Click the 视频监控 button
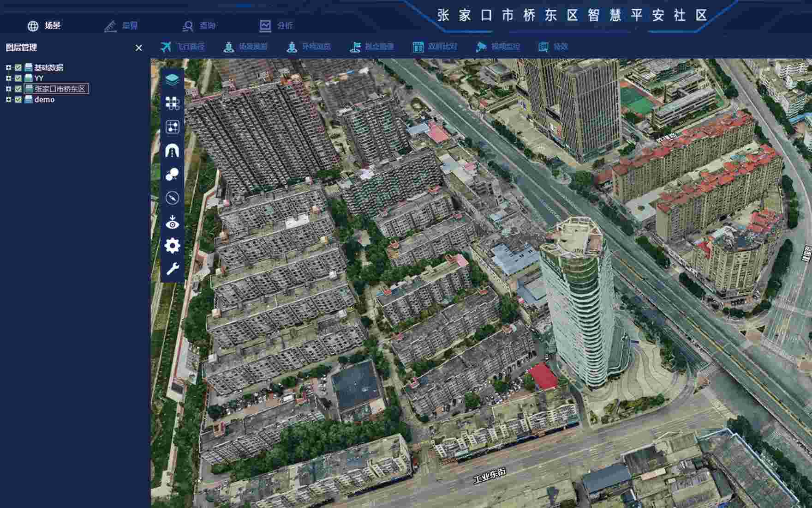812x508 pixels. pos(498,47)
